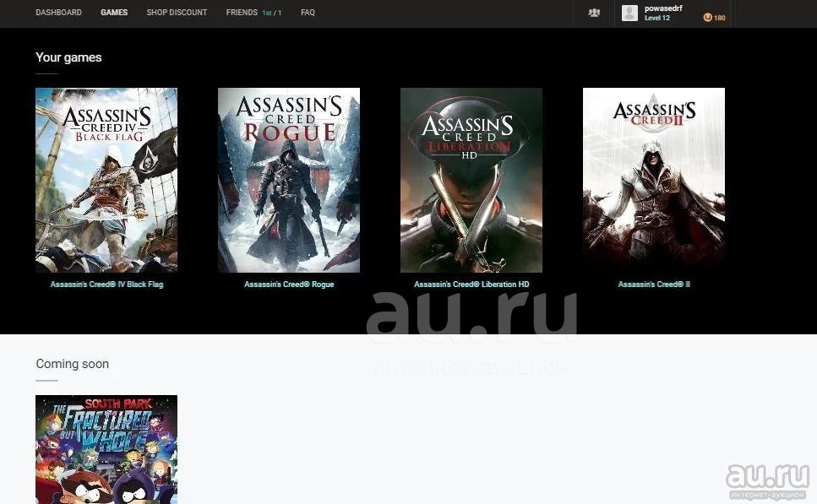This screenshot has height=504, width=817.
Task: Open South Park Fractured But Whole cover
Action: point(106,449)
